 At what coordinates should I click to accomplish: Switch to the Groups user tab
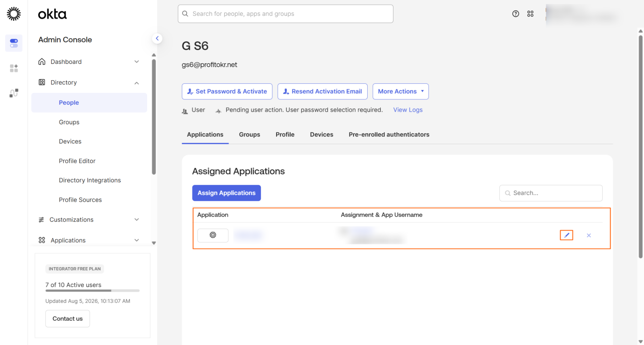[x=249, y=134]
